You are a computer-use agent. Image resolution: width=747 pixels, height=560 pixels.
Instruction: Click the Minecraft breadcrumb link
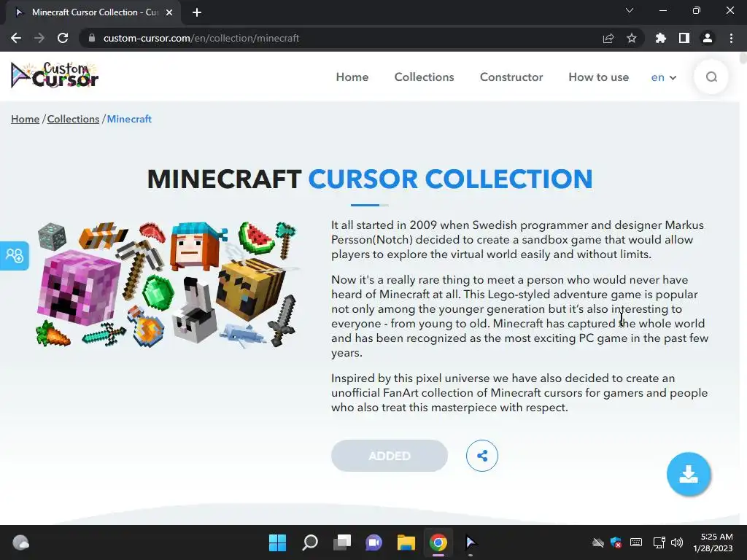tap(129, 119)
